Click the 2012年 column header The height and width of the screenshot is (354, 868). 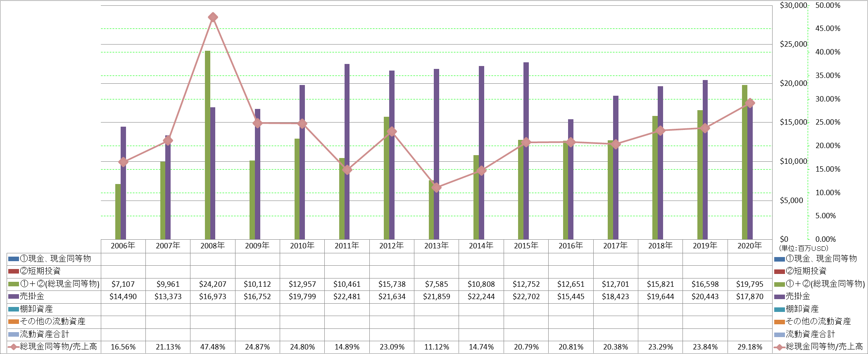pos(392,246)
